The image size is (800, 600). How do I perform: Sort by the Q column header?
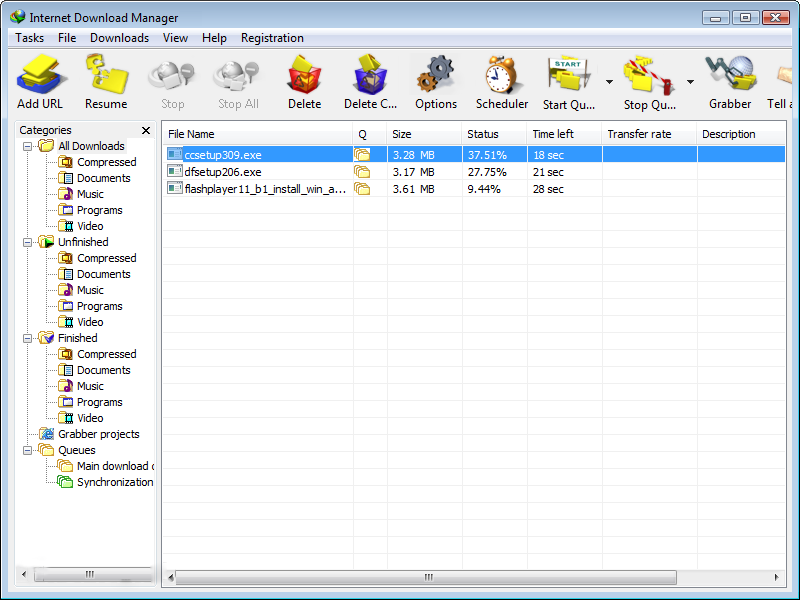[369, 134]
